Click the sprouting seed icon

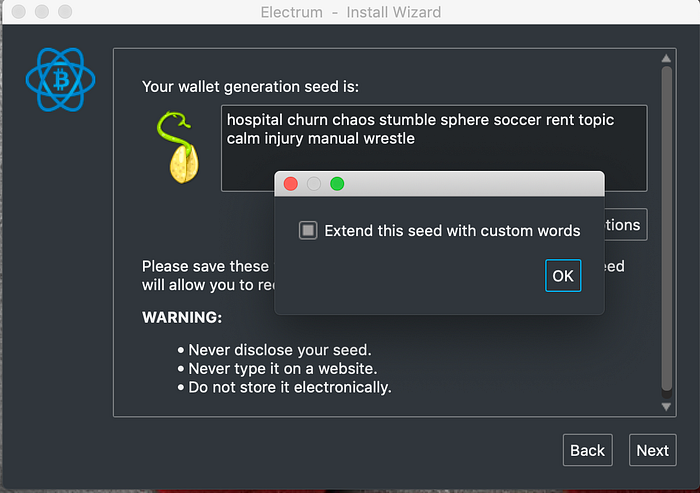pos(179,147)
